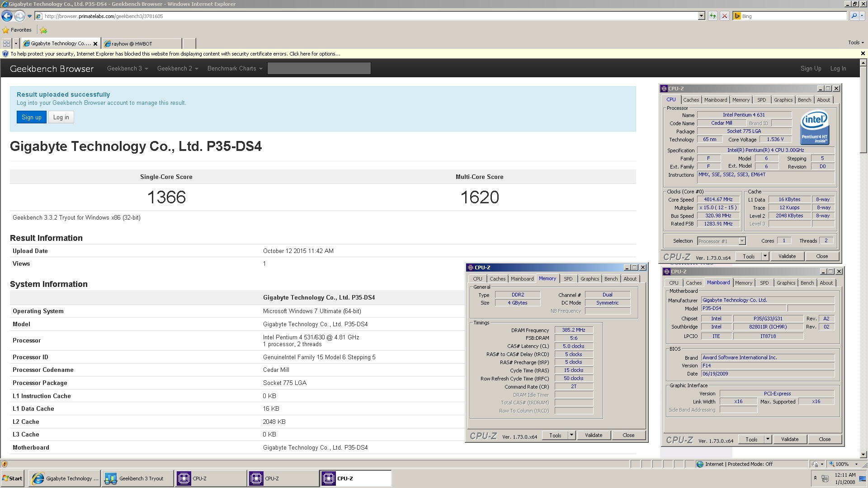
Task: Open SPD tab in the Memory CPU-Z window
Action: pyautogui.click(x=568, y=279)
